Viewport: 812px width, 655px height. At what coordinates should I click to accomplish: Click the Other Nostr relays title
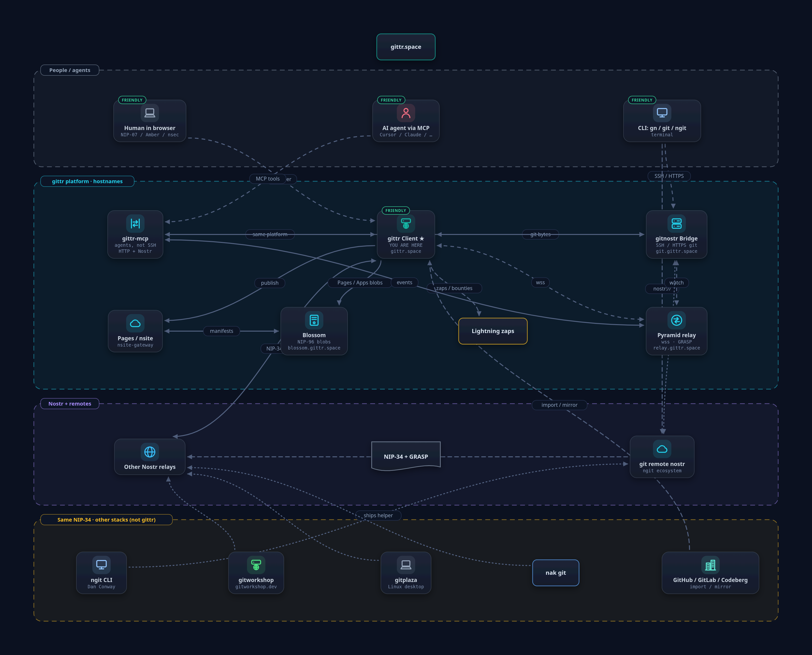[x=150, y=467]
